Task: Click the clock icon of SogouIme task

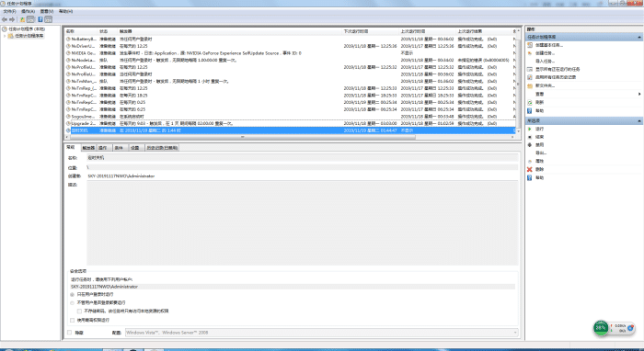Action: [68, 117]
